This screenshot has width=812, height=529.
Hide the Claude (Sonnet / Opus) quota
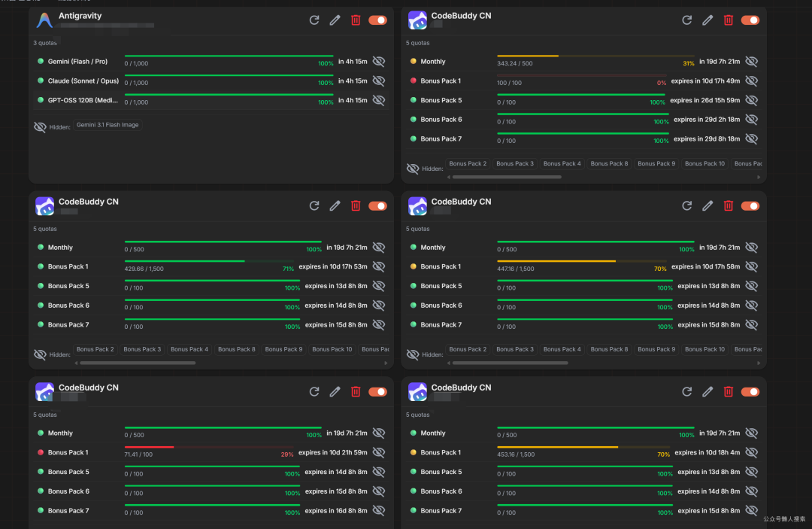(379, 81)
